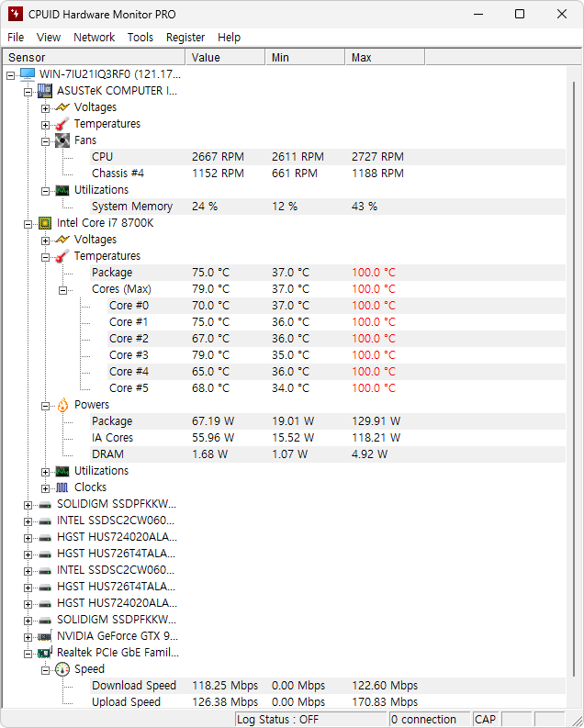Click the Clocks waveform icon
Screen dimensions: 584x728
pyautogui.click(x=62, y=487)
